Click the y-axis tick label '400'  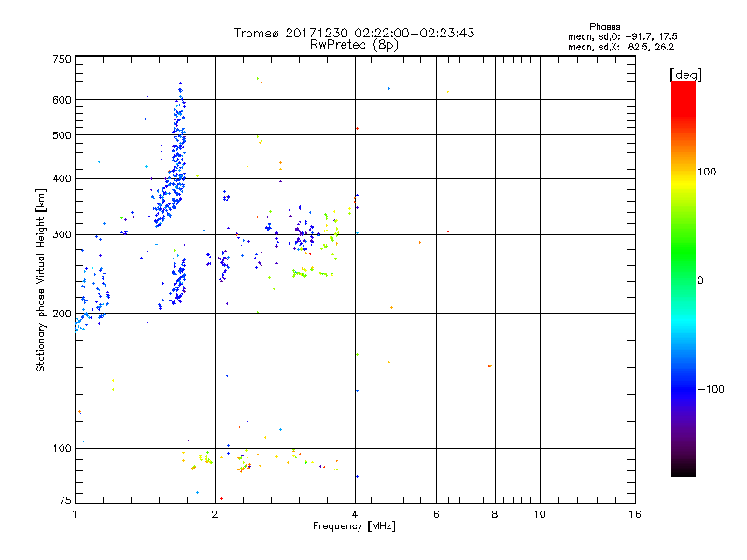[x=62, y=178]
